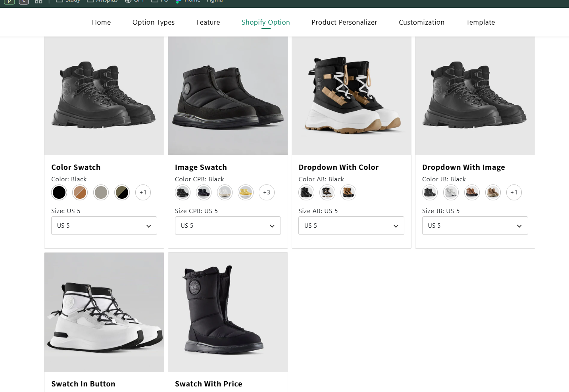This screenshot has width=569, height=392.
Task: Go to the Product Personalizer menu item
Action: coord(344,22)
